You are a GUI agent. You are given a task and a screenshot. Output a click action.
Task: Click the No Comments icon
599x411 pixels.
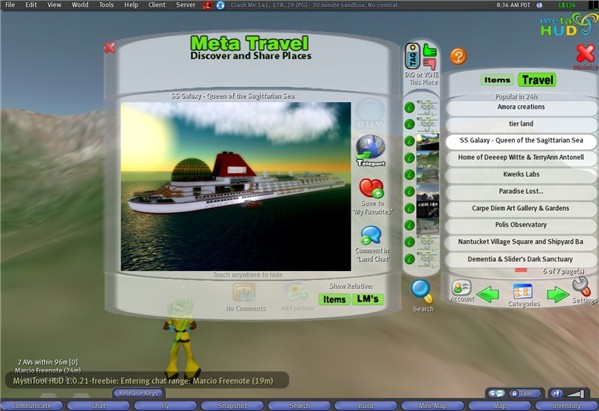tap(244, 293)
